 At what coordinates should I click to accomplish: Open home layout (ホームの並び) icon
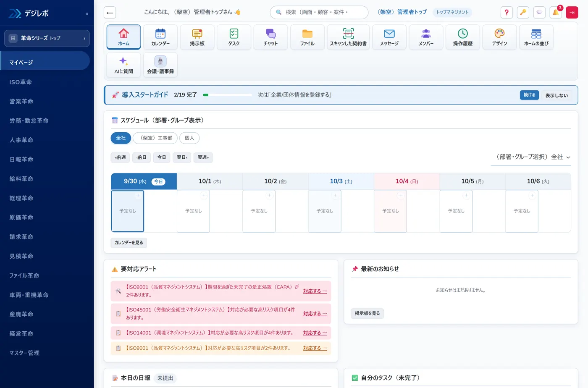[x=536, y=37]
